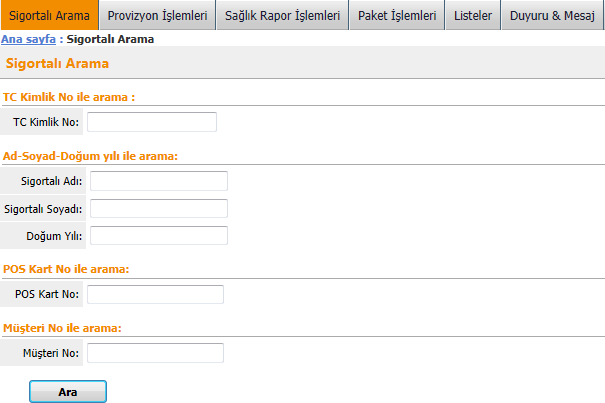Switch to Provizyon İşlemleri tab
The image size is (605, 403).
[157, 15]
